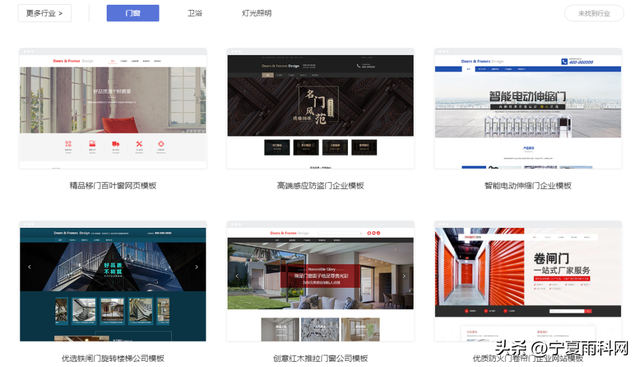Screen dimensions: 640x367
Task: Open the 创意红木推拉门窗公司模板 thumbnail
Action: 320,281
